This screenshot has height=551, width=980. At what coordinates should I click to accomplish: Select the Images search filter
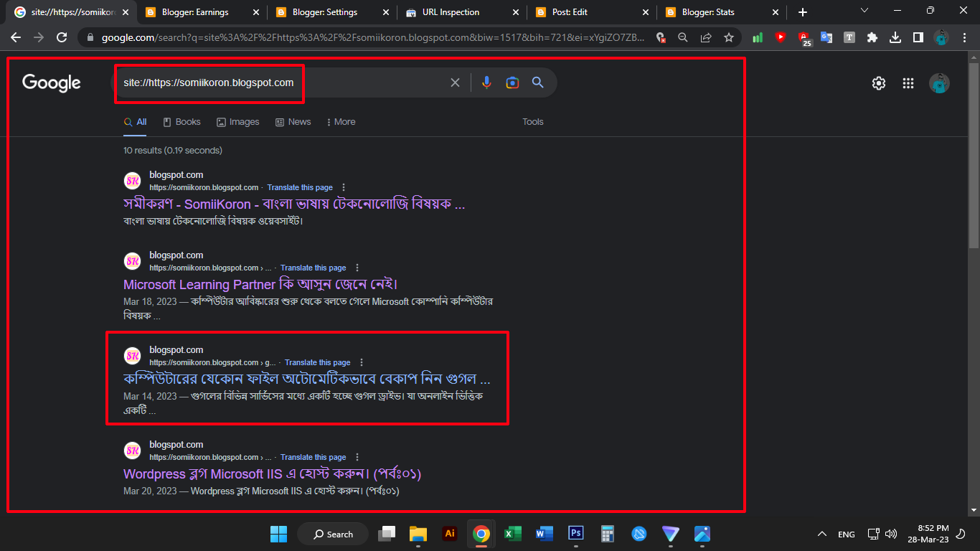(237, 122)
